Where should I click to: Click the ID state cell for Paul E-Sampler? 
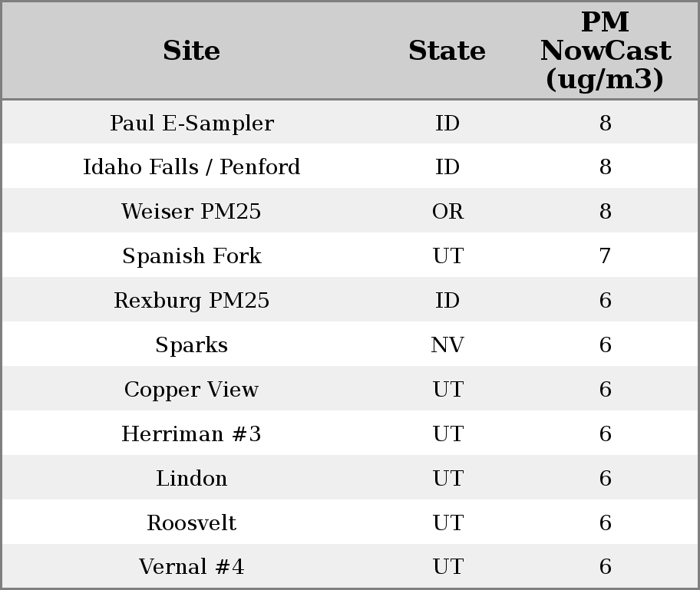[447, 124]
